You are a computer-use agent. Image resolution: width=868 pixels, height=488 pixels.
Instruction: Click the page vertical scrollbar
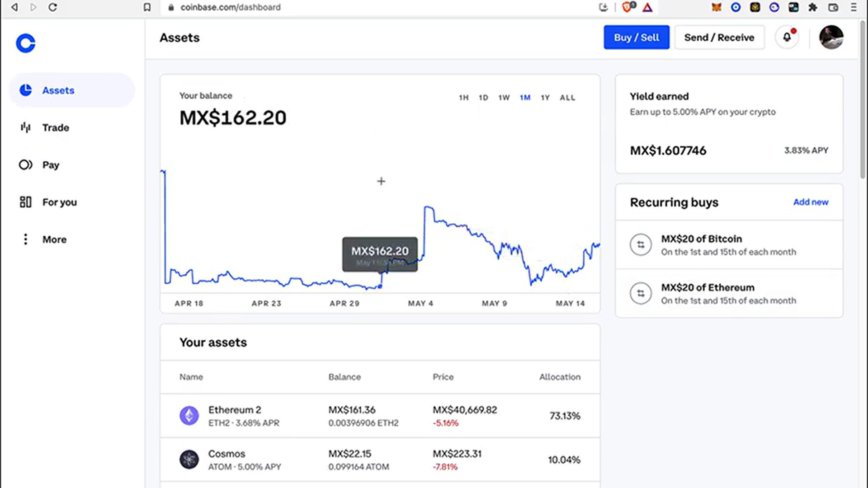point(863,99)
